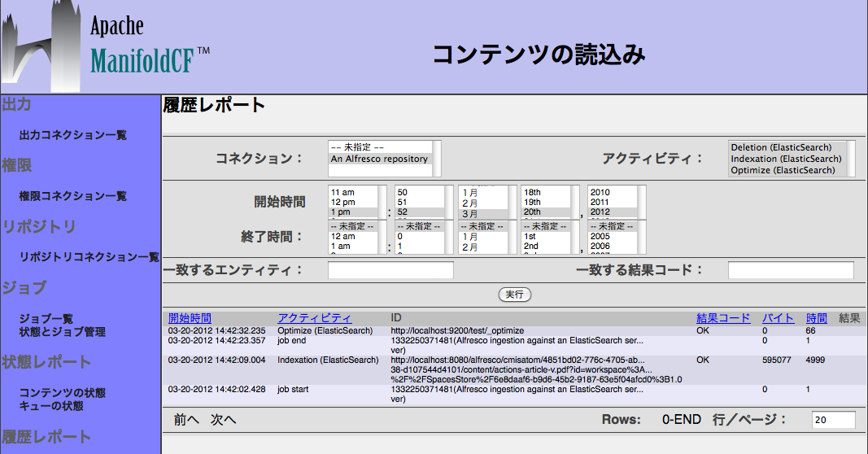This screenshot has width=868, height=454.
Task: Open ジョブ一覧 in the sidebar
Action: 46,319
